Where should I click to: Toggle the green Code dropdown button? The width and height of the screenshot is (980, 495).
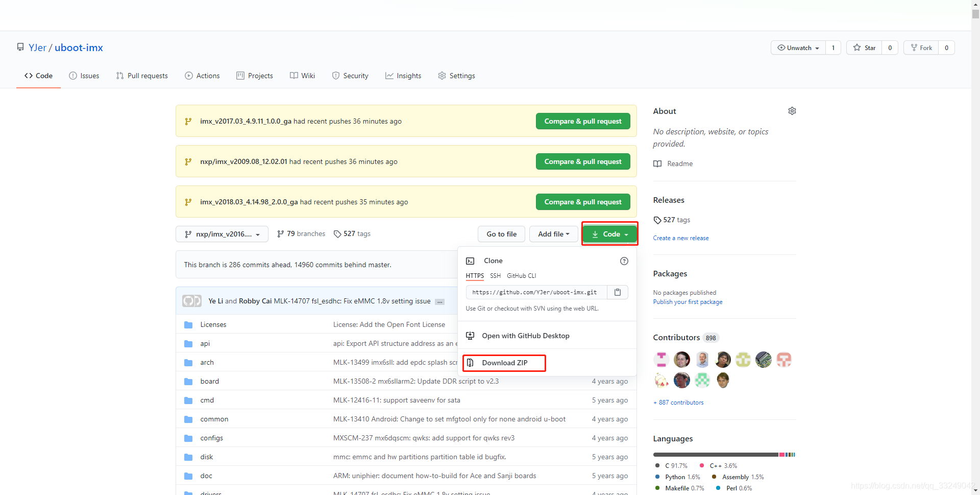tap(610, 234)
